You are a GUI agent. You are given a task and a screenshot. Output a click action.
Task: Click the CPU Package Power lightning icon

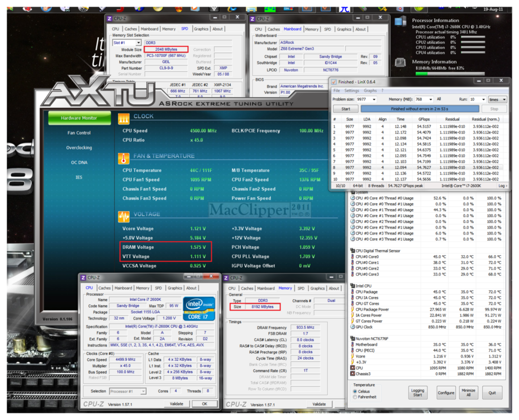coord(353,309)
